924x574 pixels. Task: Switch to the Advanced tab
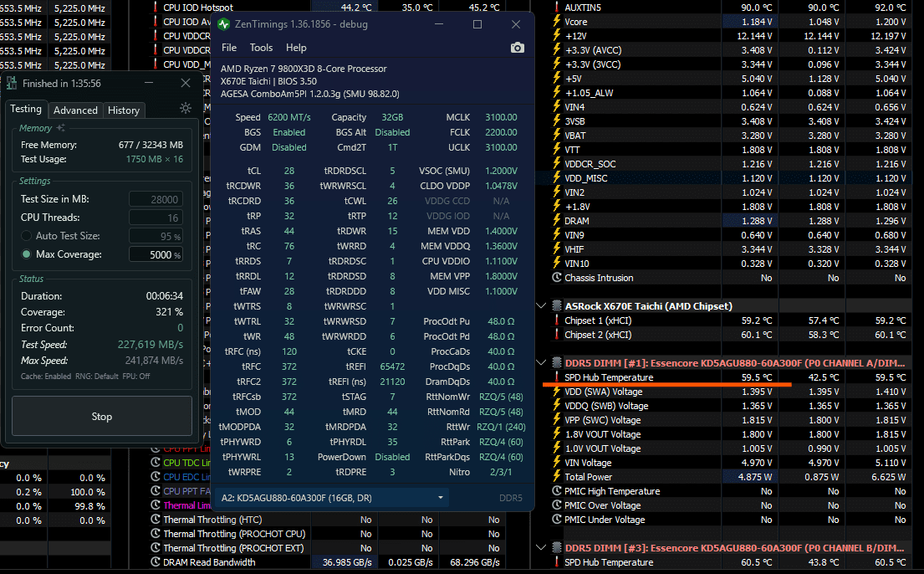coord(75,110)
